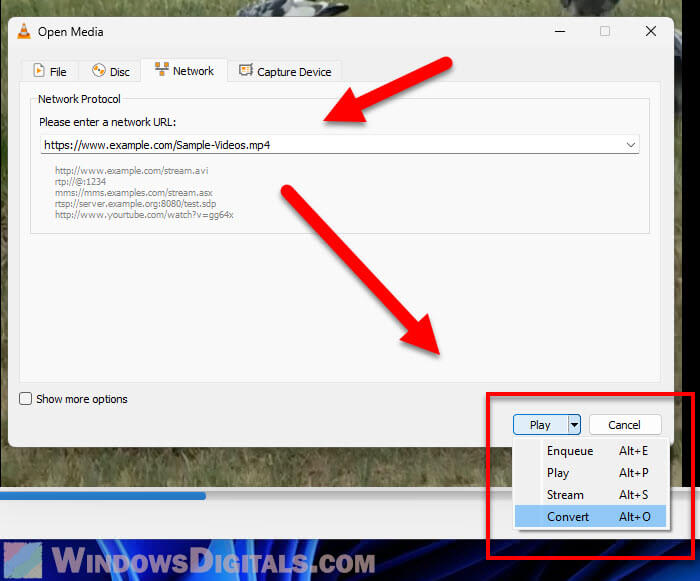This screenshot has height=581, width=700.
Task: Enable the Show more options checkbox
Action: point(25,398)
